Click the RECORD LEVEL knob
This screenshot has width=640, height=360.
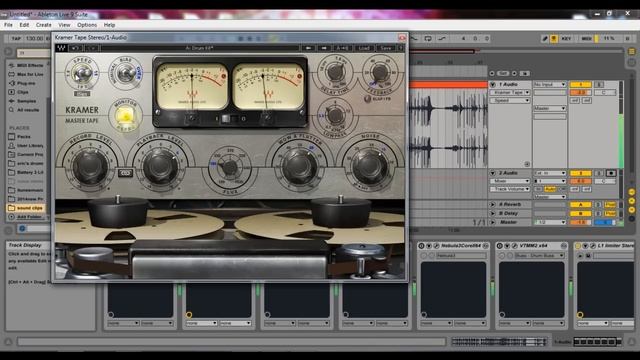coord(90,166)
